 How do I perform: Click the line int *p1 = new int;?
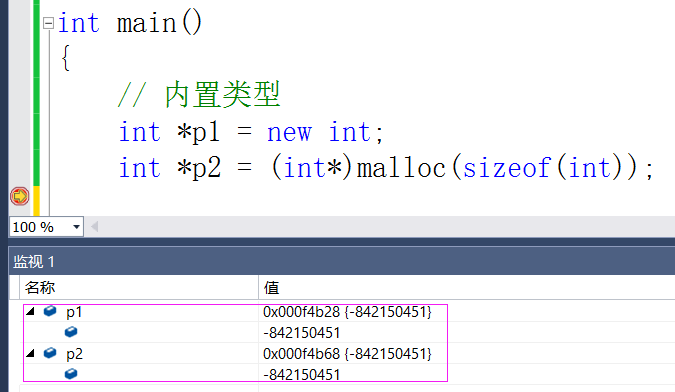[251, 132]
